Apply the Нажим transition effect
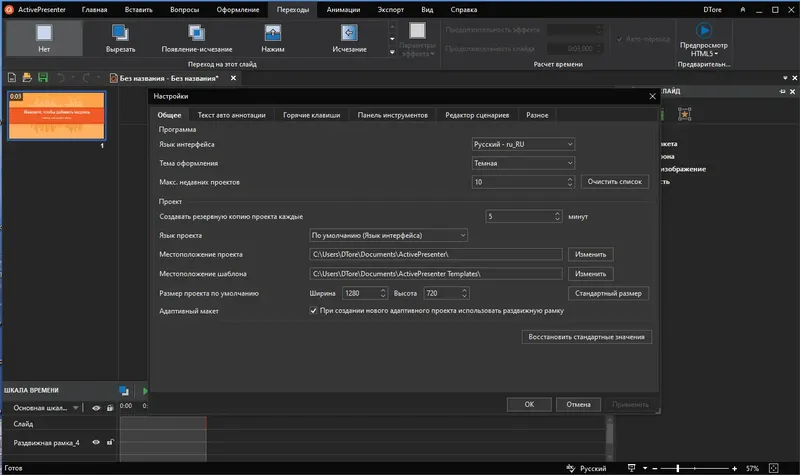The height and width of the screenshot is (475, 800). tap(272, 34)
